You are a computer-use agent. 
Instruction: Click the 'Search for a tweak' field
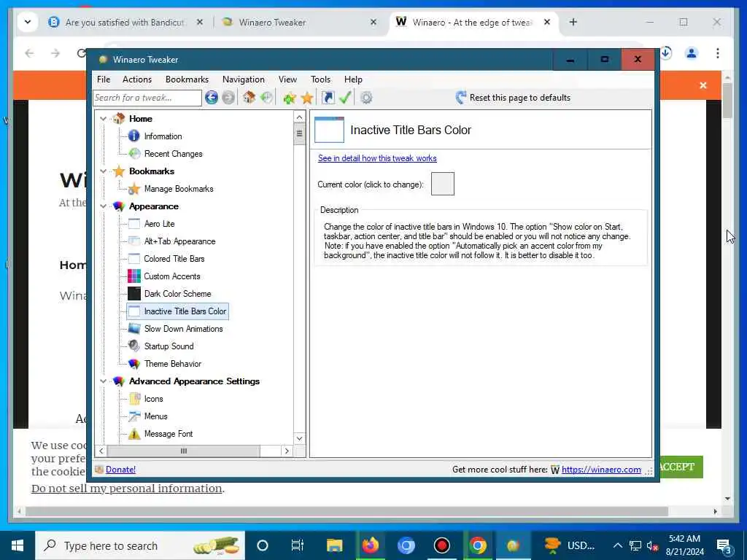(147, 98)
